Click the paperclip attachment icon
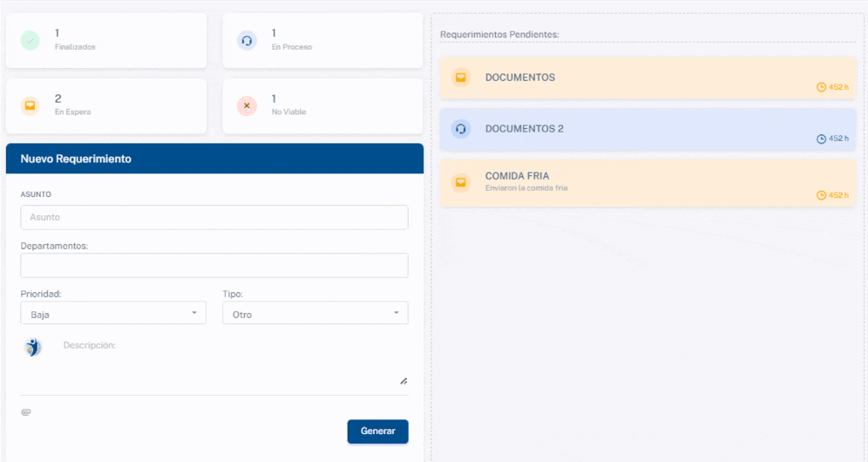The height and width of the screenshot is (462, 868). (26, 411)
